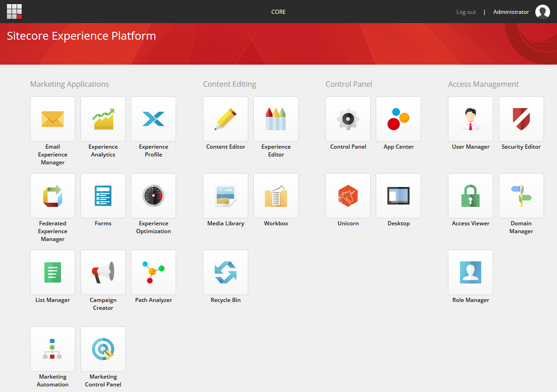Open the Workbox folder icon

tap(276, 196)
